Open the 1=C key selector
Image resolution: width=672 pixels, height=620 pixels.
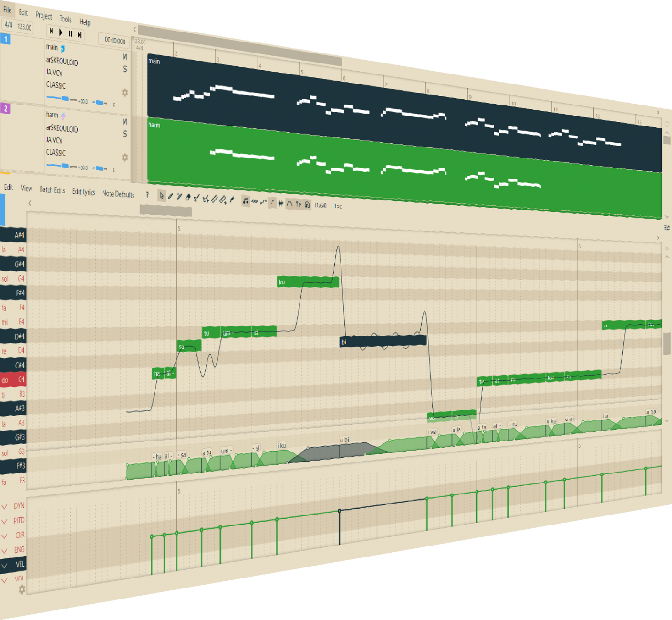click(x=338, y=206)
